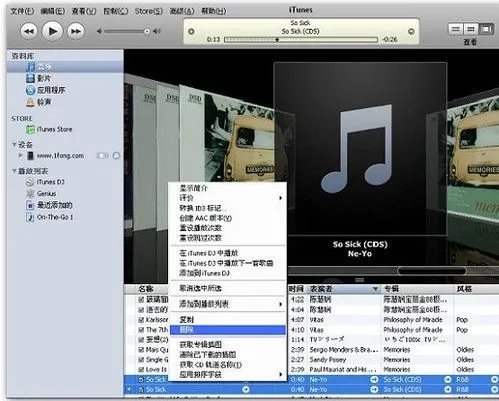
Task: Open the 查看 menu in the menu bar
Action: click(x=84, y=11)
